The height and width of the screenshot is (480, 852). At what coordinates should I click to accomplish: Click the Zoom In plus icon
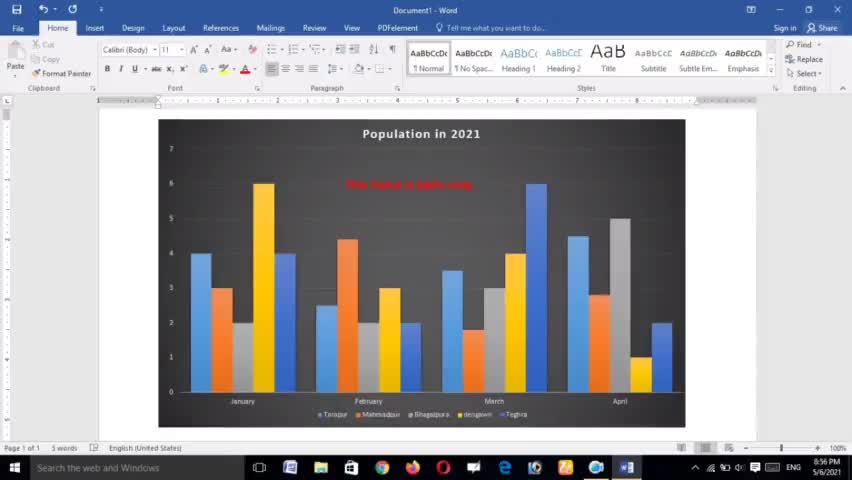coord(818,448)
